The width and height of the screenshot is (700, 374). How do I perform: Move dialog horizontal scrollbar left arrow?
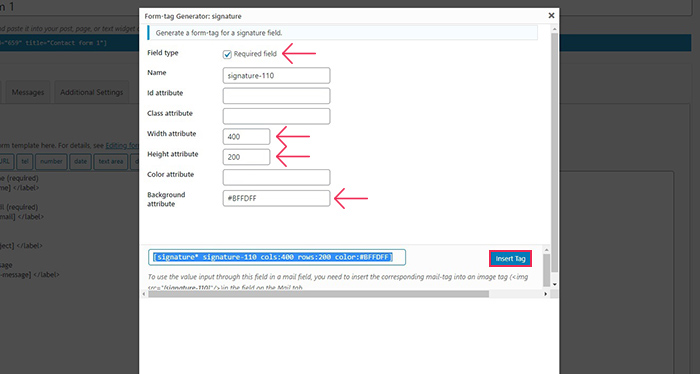(x=144, y=294)
